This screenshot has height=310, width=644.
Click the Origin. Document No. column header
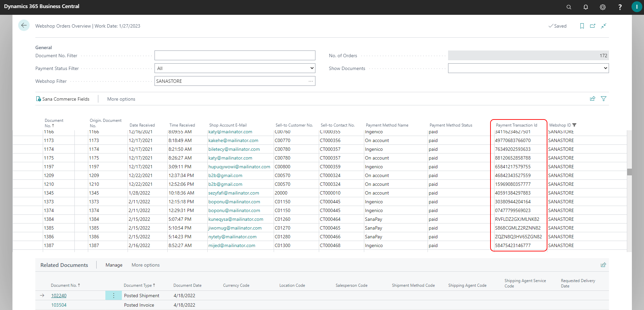(x=105, y=123)
